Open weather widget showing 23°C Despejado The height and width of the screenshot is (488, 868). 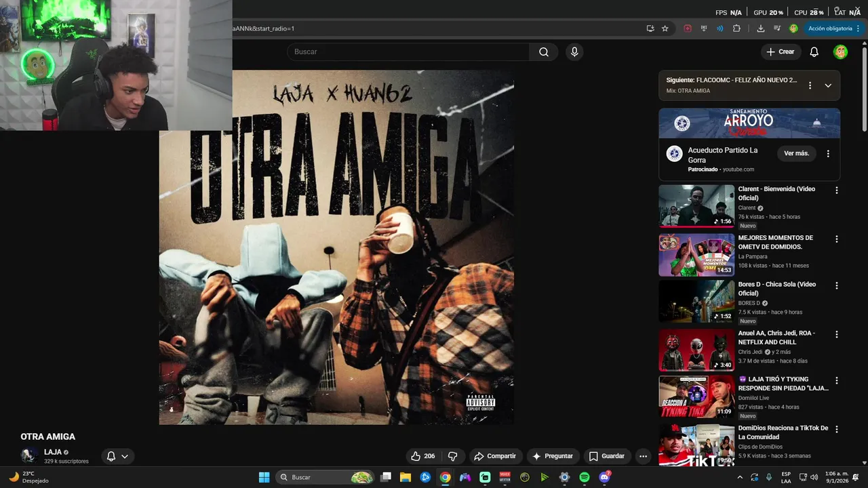[x=28, y=477]
